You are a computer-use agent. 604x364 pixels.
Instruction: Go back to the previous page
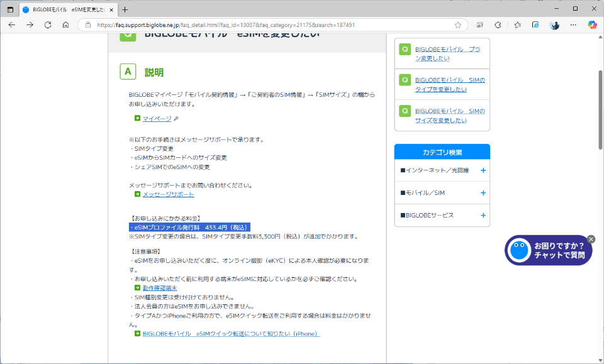(12, 25)
